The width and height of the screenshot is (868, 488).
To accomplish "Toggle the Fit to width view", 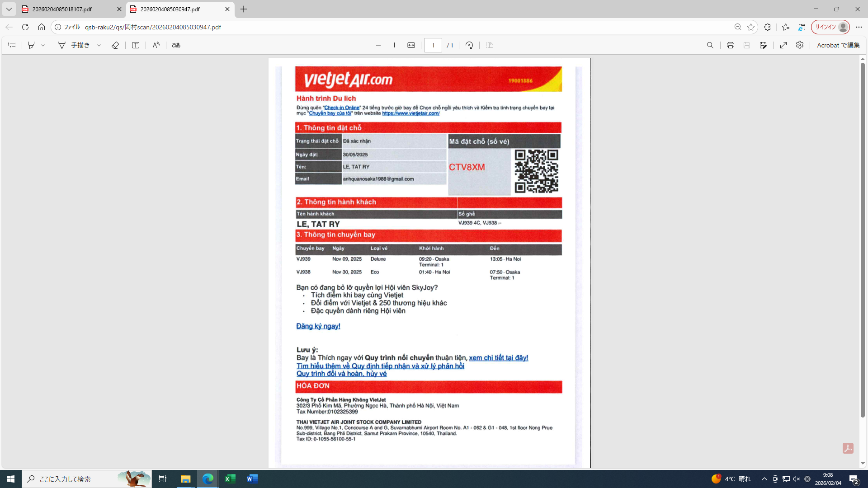I will coord(411,45).
